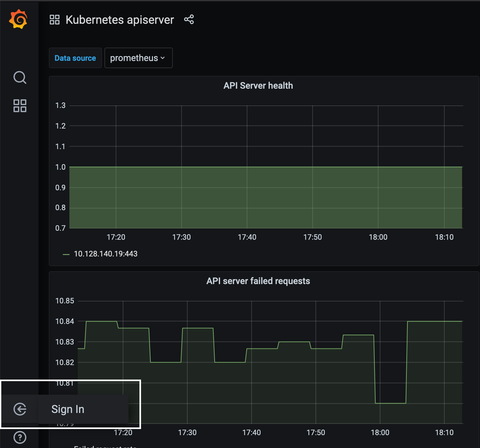Open the search icon in sidebar
The image size is (480, 448).
[x=20, y=77]
